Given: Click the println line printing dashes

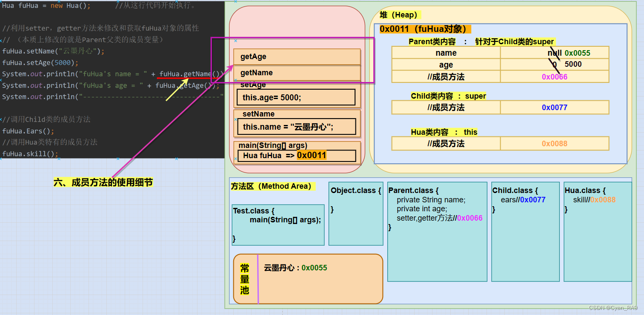Looking at the screenshot, I should pos(113,97).
